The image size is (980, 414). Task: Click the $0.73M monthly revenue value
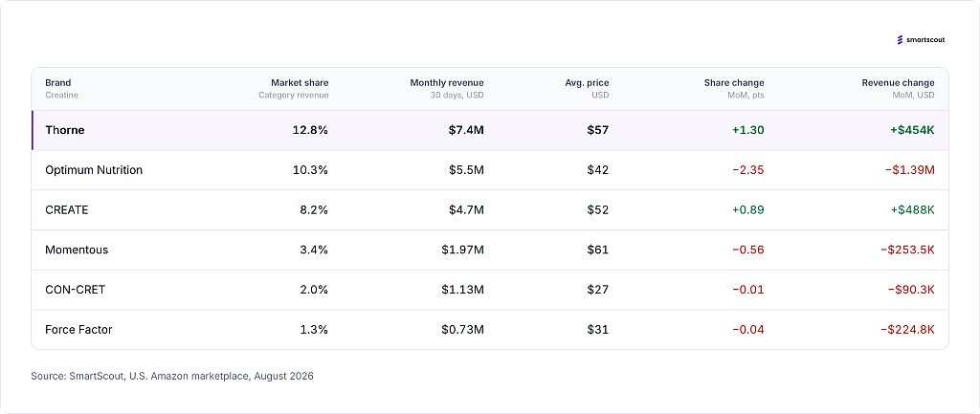[462, 330]
